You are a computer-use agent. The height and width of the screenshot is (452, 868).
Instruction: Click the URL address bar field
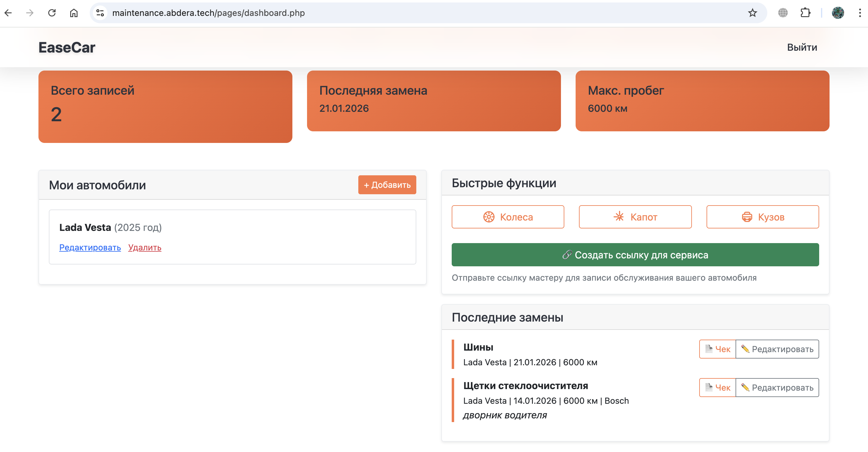(x=404, y=13)
